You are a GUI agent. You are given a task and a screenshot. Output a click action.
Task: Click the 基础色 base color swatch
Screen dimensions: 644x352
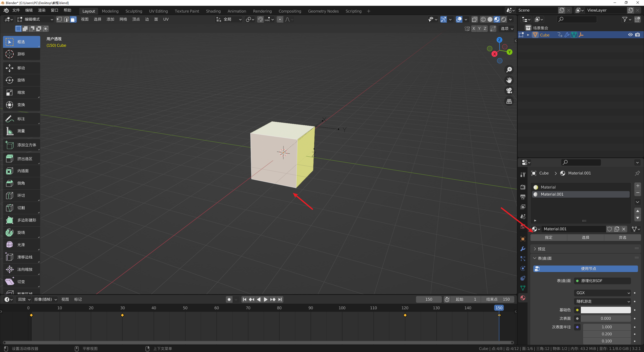pos(606,310)
